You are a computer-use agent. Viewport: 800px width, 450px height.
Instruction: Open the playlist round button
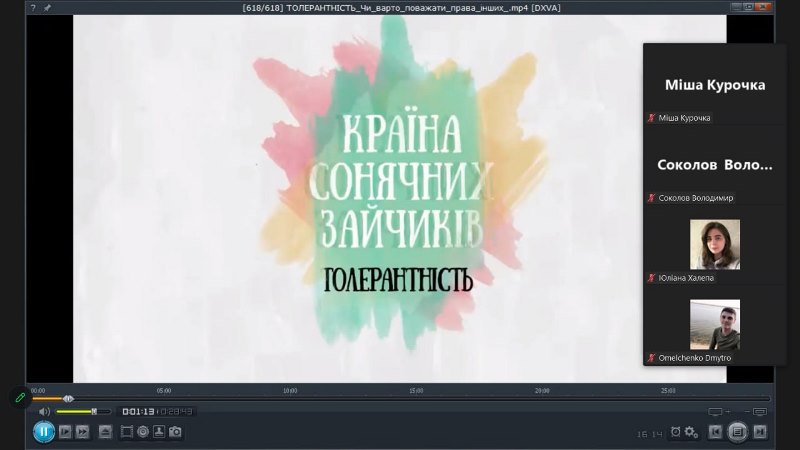(x=738, y=432)
